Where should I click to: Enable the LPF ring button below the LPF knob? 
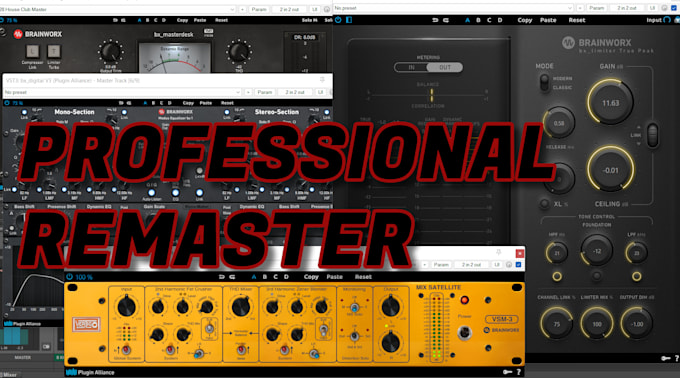pyautogui.click(x=636, y=276)
